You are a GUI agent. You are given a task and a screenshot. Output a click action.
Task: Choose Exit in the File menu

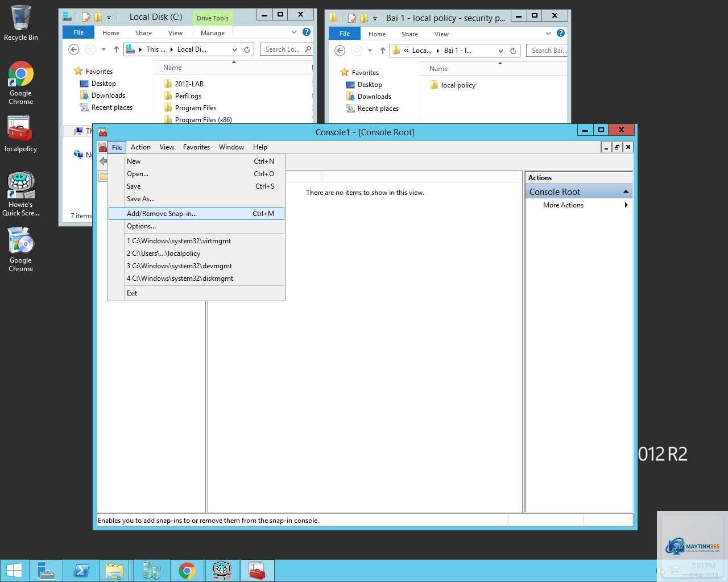(x=196, y=293)
